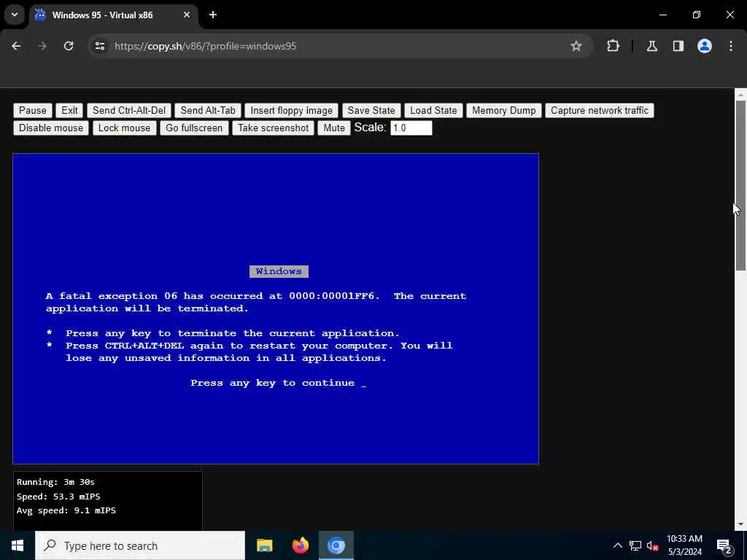Show hidden system tray icons

pyautogui.click(x=617, y=545)
